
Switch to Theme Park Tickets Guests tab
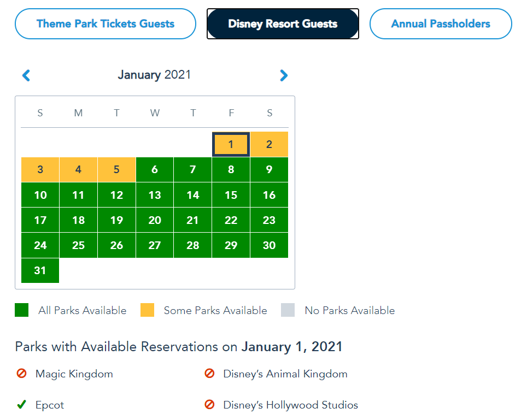point(106,24)
